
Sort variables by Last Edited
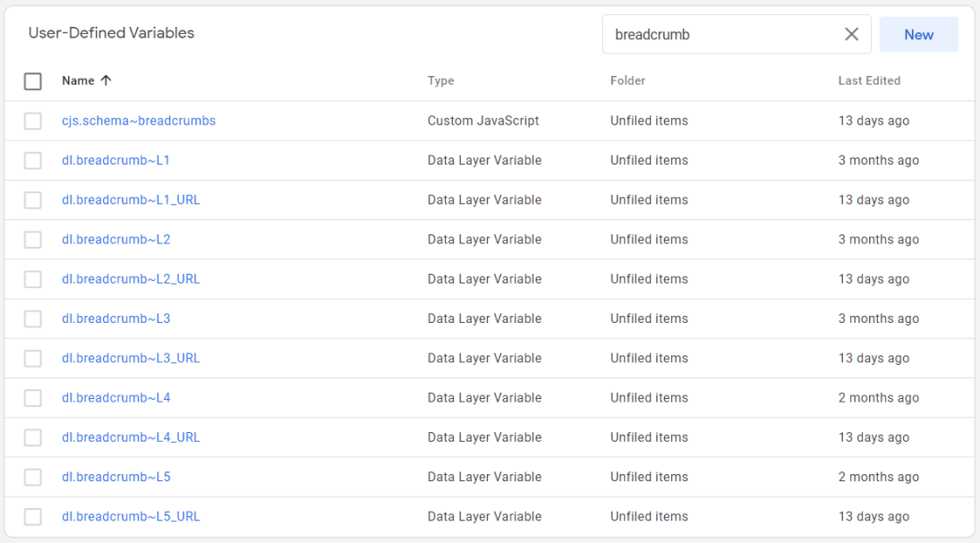[x=869, y=80]
